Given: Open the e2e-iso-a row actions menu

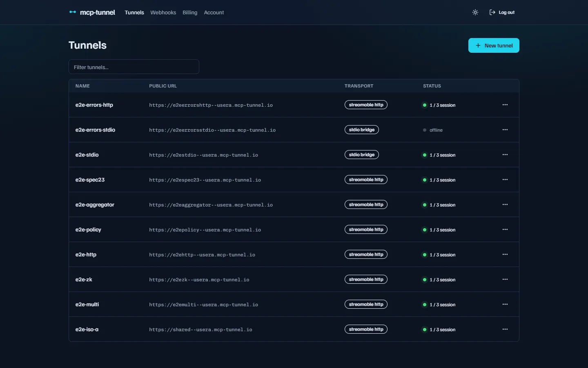Looking at the screenshot, I should click(505, 329).
